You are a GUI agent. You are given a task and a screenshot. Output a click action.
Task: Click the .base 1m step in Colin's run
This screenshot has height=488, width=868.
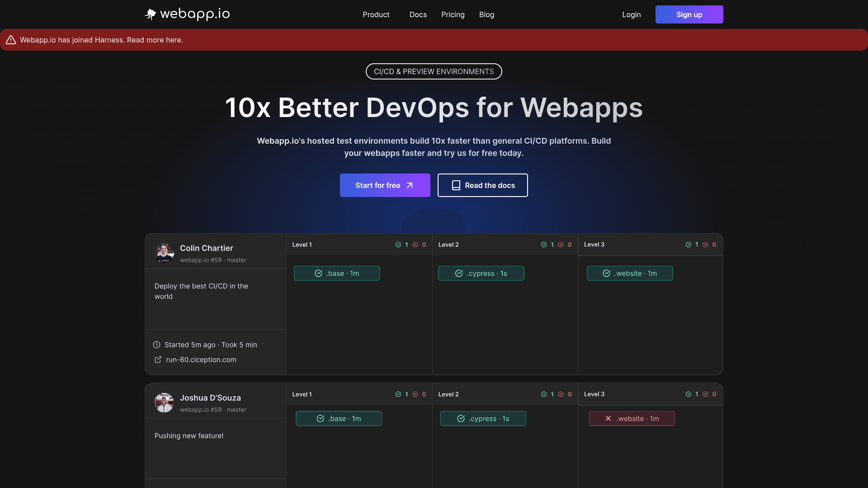[337, 273]
